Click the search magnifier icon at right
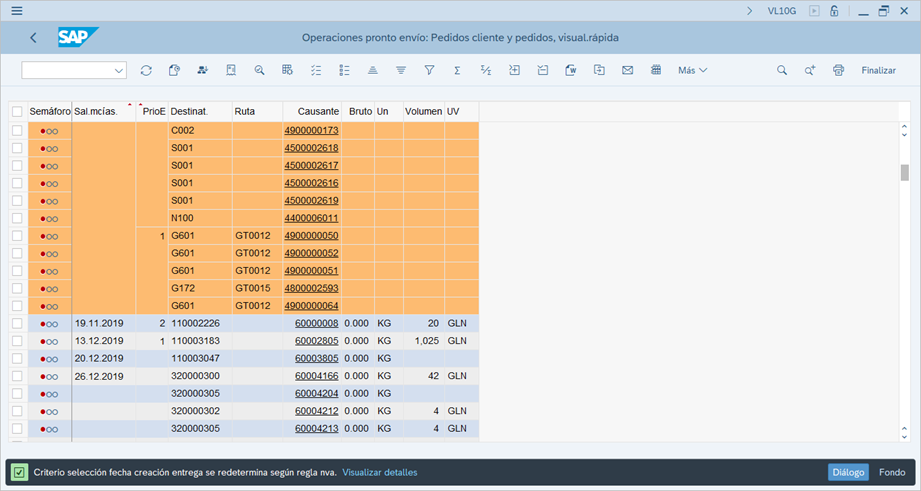The image size is (921, 491). click(782, 71)
